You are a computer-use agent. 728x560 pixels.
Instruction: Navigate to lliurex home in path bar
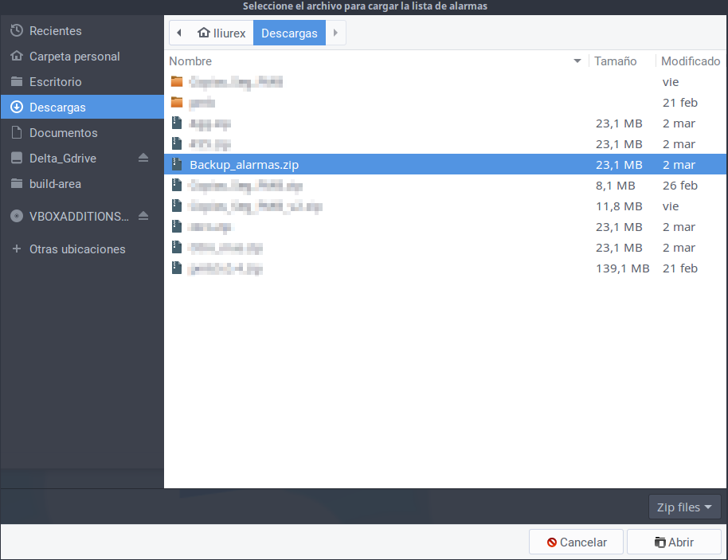[221, 33]
